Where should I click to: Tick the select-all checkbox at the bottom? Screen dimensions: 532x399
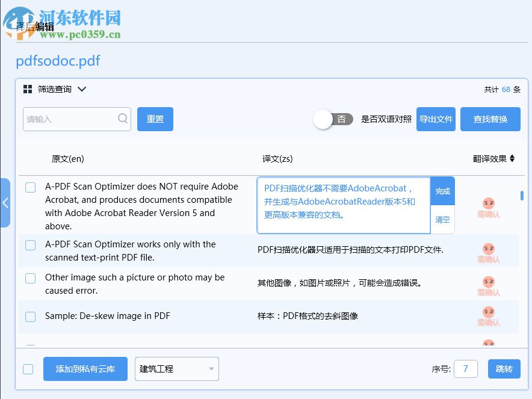coord(28,369)
